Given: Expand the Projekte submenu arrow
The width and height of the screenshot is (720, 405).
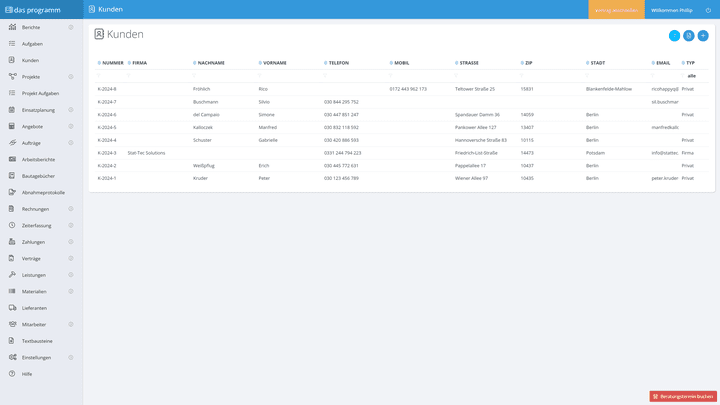Looking at the screenshot, I should click(x=71, y=77).
